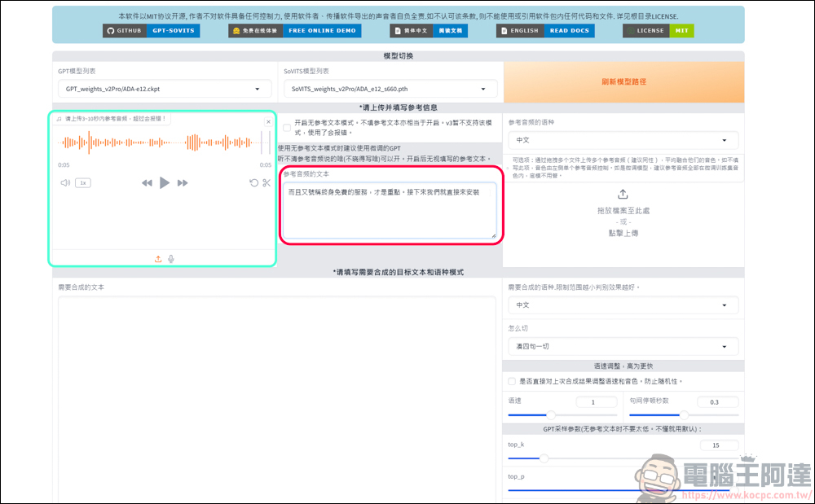The width and height of the screenshot is (815, 504).
Task: Remove the reference audio with the X icon
Action: coord(268,122)
